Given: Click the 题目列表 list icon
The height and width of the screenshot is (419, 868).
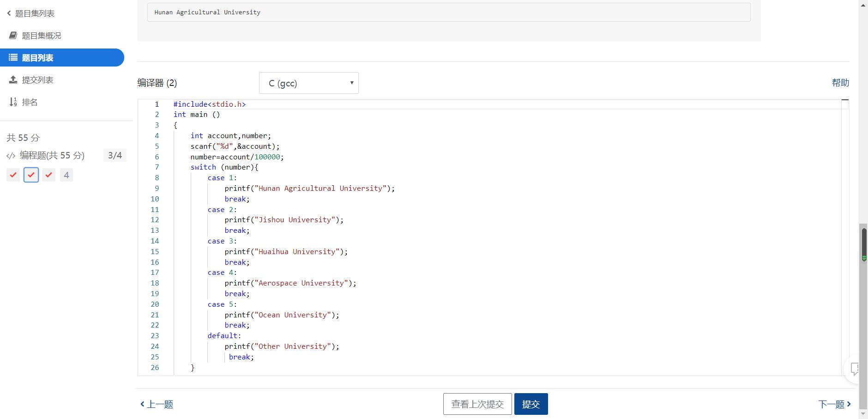Looking at the screenshot, I should click(13, 58).
